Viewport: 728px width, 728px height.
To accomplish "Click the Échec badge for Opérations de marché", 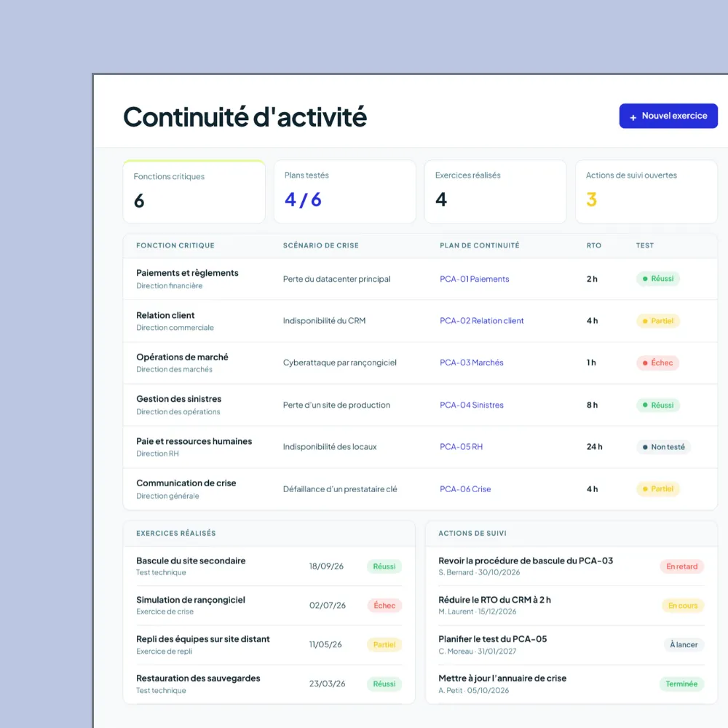I will (x=657, y=363).
